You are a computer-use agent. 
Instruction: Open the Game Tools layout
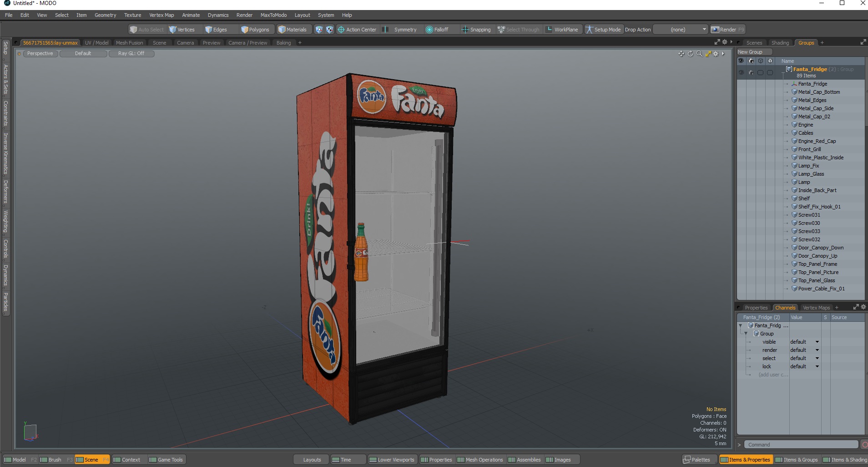pos(166,460)
